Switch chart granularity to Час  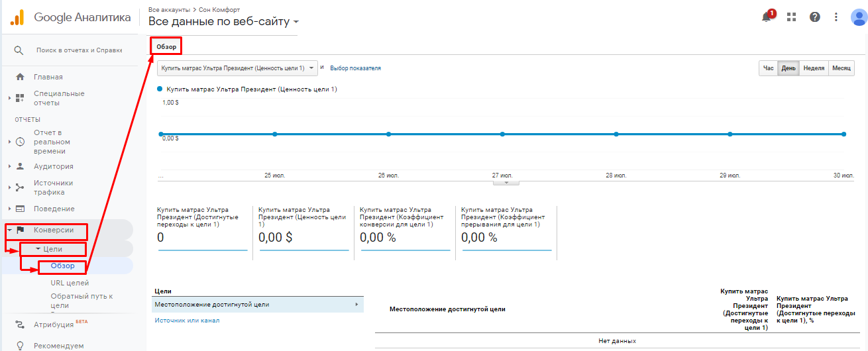(768, 68)
